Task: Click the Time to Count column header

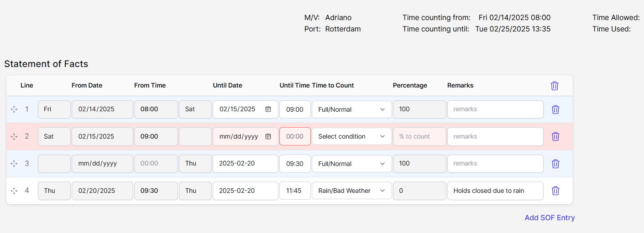Action: 333,85
